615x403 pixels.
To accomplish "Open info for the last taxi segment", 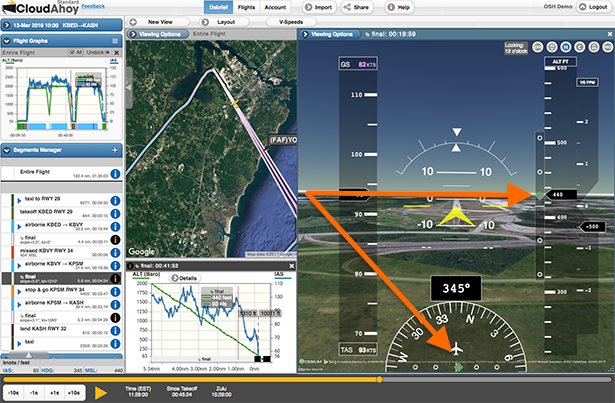I will coord(115,343).
